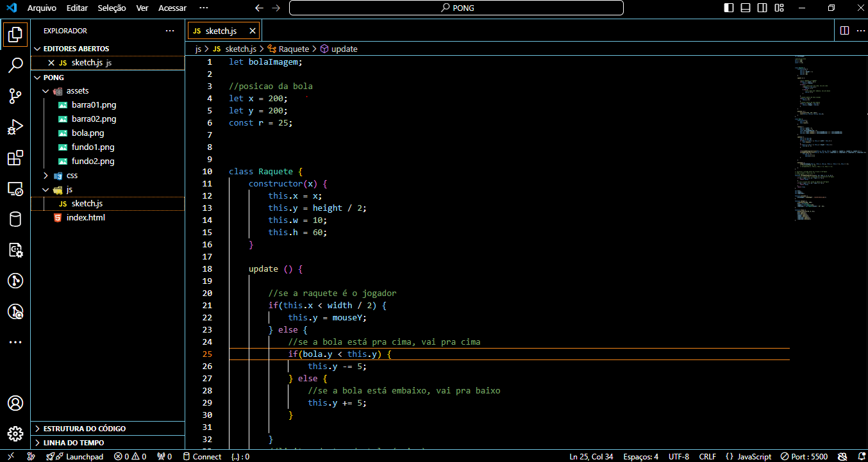Open the Explorer view in activity bar
The height and width of the screenshot is (462, 868).
[15, 34]
